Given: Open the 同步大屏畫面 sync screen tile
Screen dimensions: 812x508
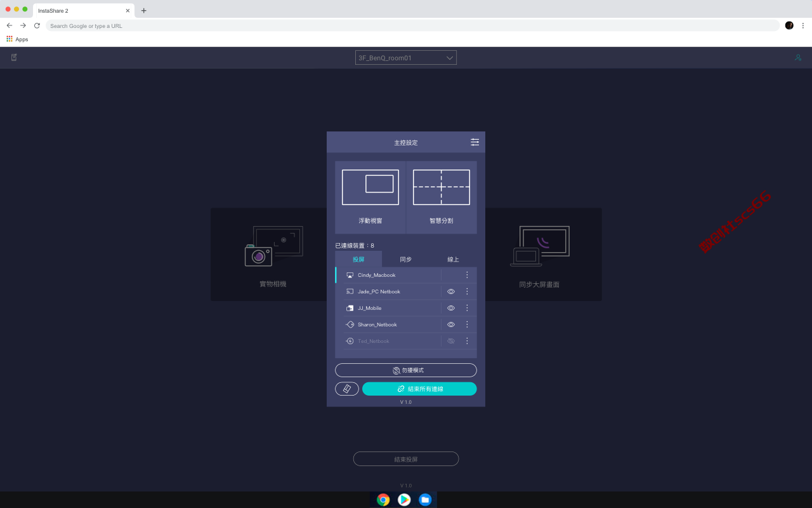Looking at the screenshot, I should (x=543, y=254).
